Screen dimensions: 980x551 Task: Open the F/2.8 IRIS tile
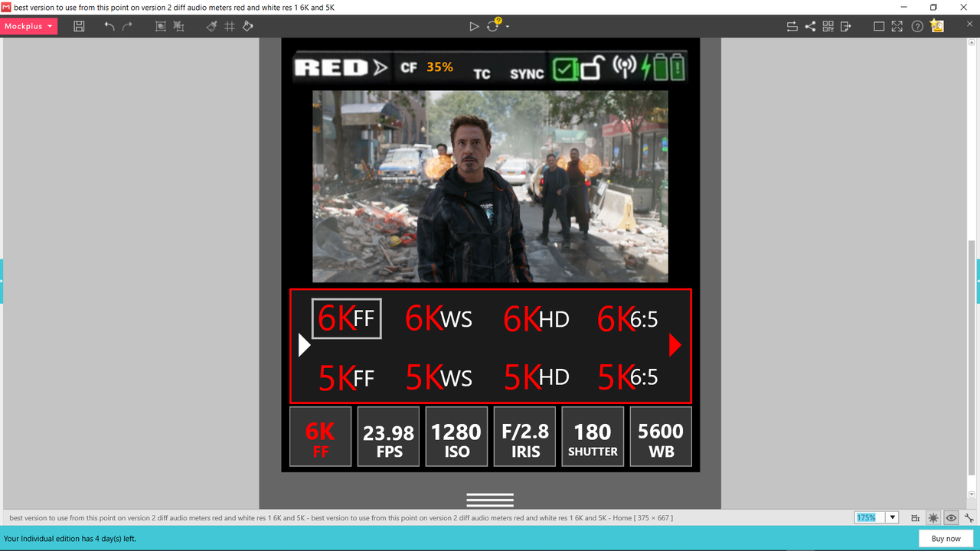pos(524,436)
